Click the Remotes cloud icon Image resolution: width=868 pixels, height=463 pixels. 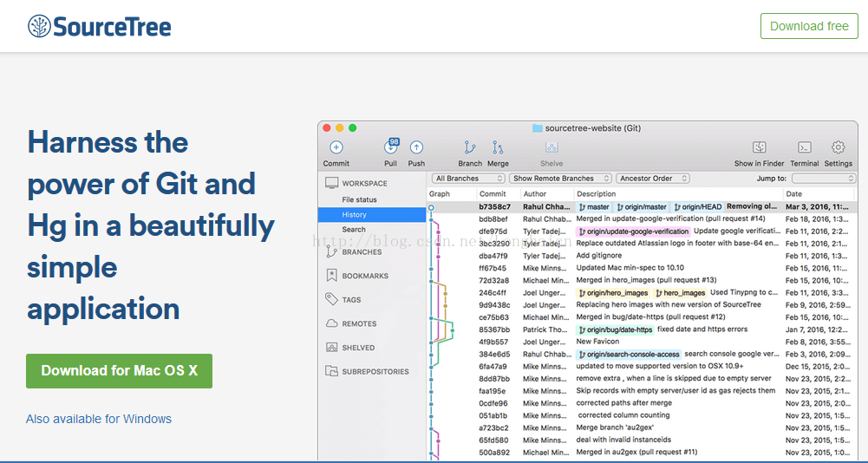(x=331, y=323)
